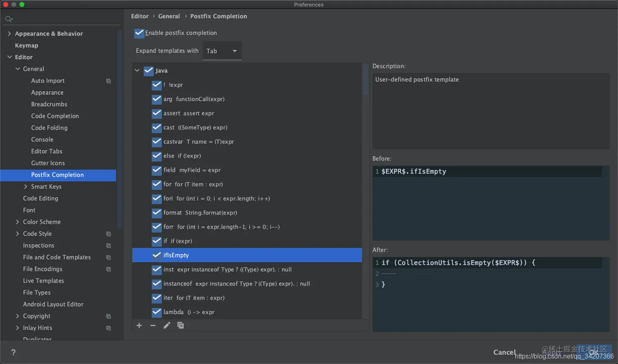Select the 'format String.format(expr)' row
The width and height of the screenshot is (618, 364).
tap(247, 213)
